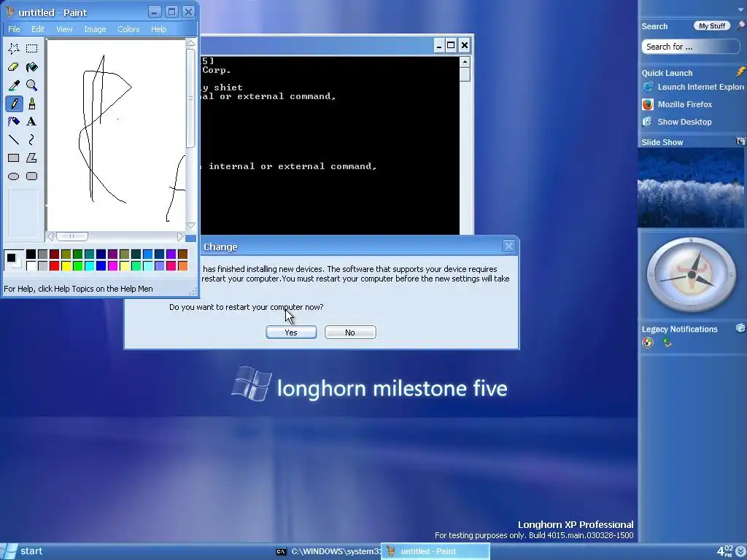This screenshot has width=747, height=560.
Task: Click the sidebar analog clock
Action: pos(692,275)
